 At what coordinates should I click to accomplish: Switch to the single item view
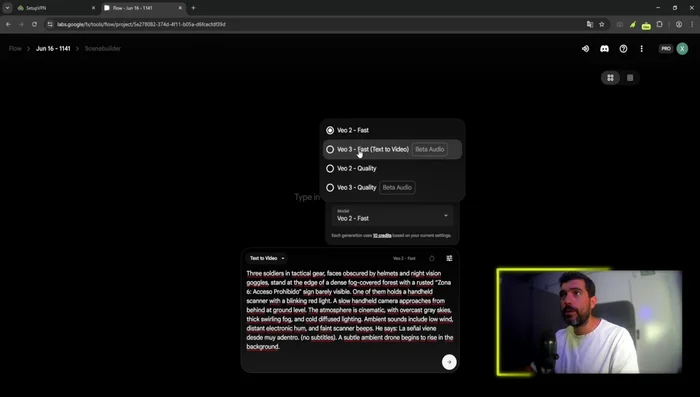(630, 78)
